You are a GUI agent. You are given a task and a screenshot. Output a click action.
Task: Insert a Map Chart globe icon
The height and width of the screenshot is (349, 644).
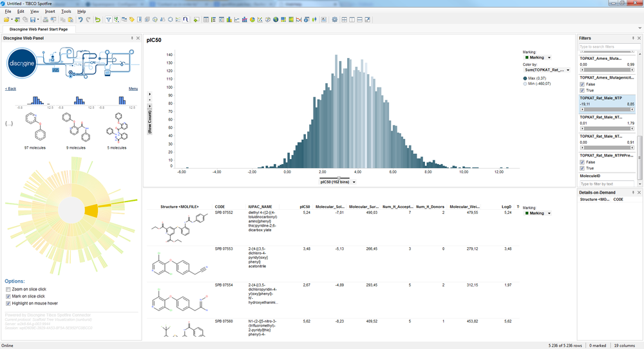276,20
